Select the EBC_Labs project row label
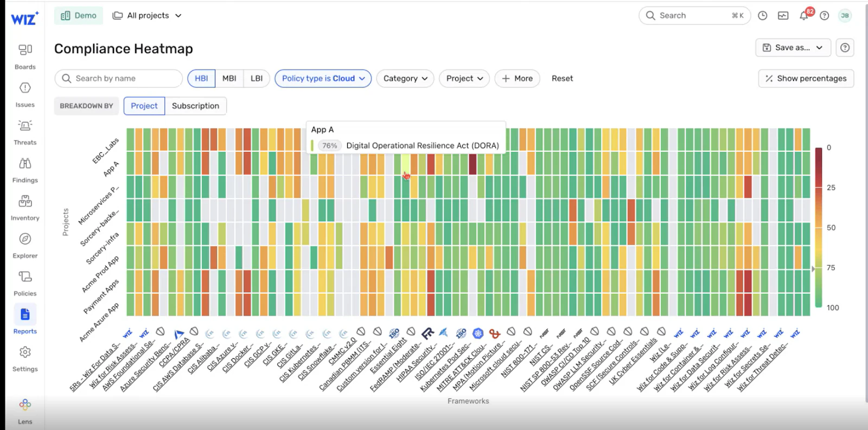 click(105, 151)
